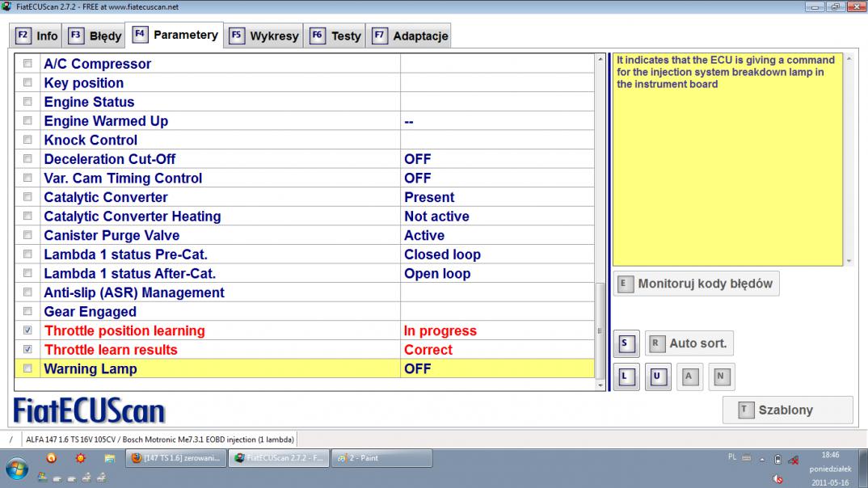Click the S shortcut key button

pos(626,343)
